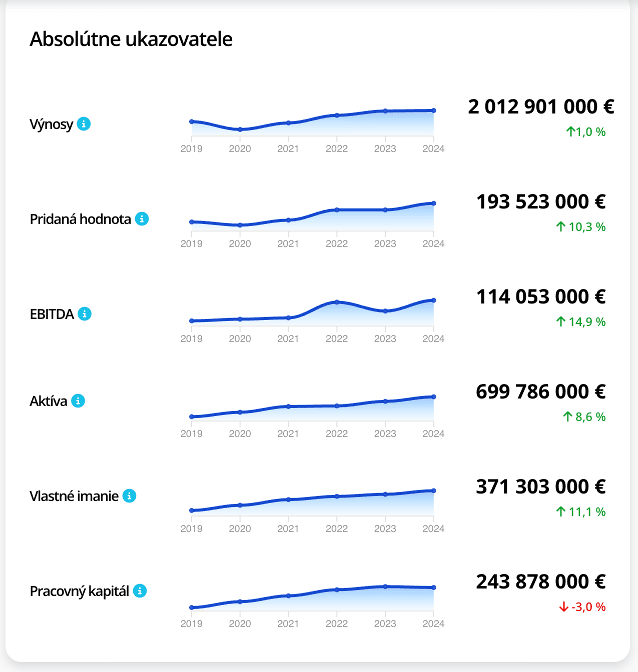Click the 2020 data point on Výnosy chart
Viewport: 638px width, 672px height.
click(240, 129)
